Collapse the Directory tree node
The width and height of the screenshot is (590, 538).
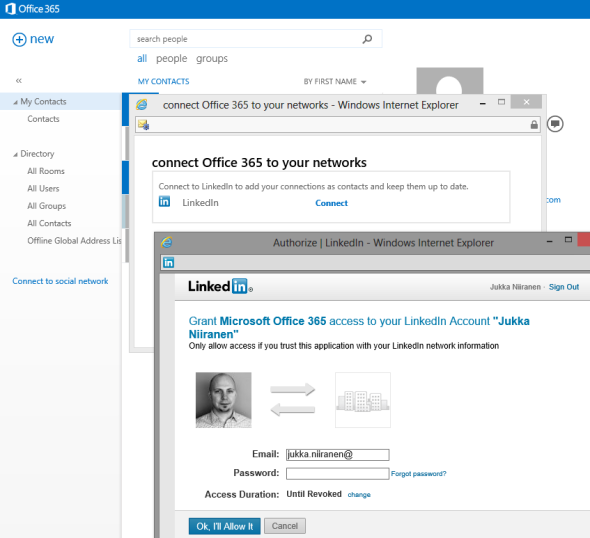pyautogui.click(x=15, y=155)
